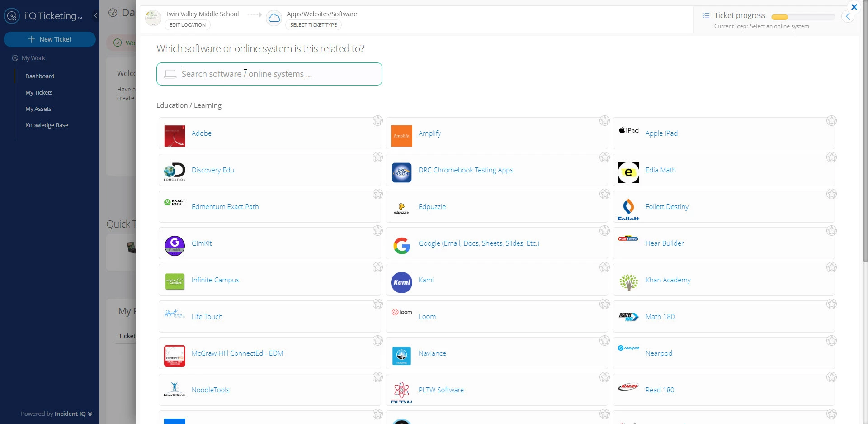The width and height of the screenshot is (868, 424).
Task: Select the GimKit text label
Action: point(202,243)
